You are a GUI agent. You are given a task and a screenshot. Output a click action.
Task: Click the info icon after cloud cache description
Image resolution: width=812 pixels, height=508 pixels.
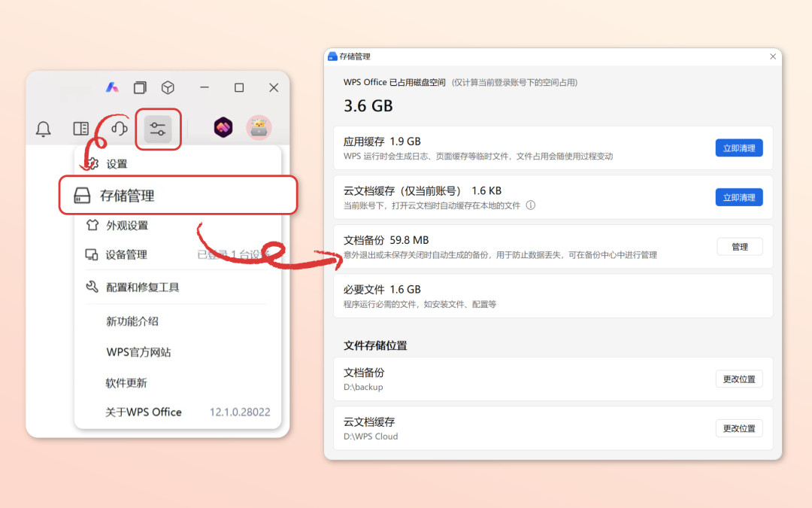click(x=531, y=205)
